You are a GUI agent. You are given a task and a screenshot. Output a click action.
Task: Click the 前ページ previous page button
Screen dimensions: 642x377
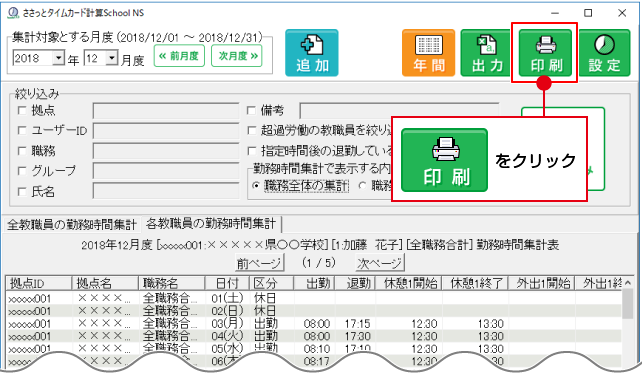[259, 263]
